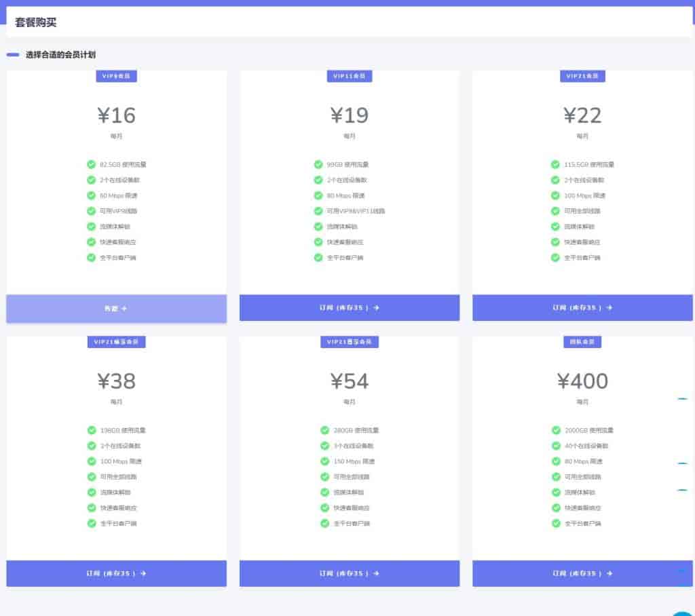Click the check icon beside 198GB traffic
The image size is (695, 616).
(92, 430)
